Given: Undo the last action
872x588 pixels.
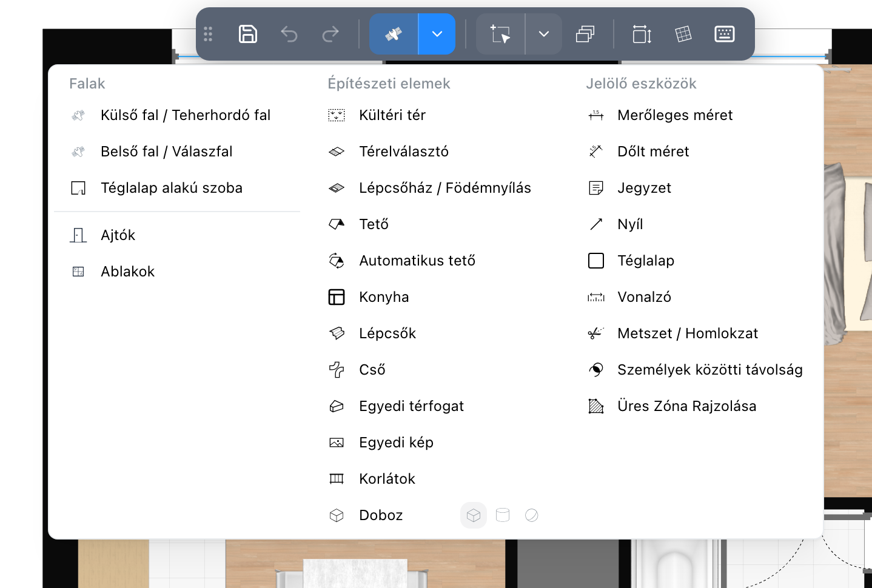Looking at the screenshot, I should [x=289, y=34].
